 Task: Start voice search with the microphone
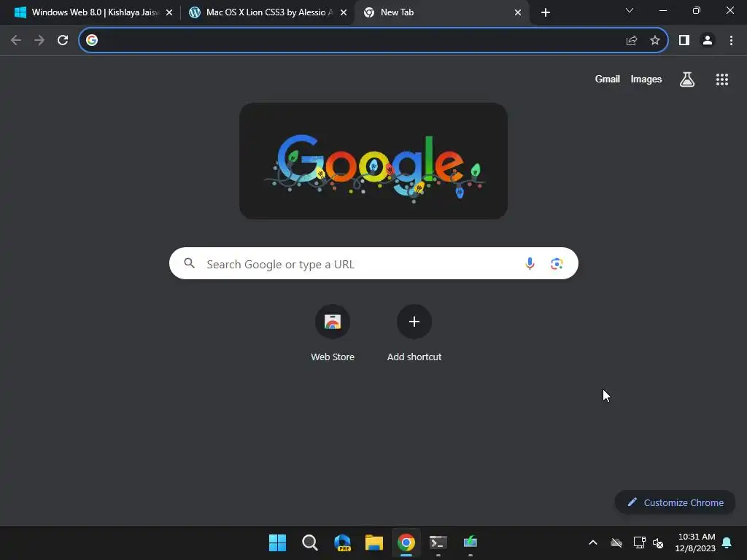point(530,263)
